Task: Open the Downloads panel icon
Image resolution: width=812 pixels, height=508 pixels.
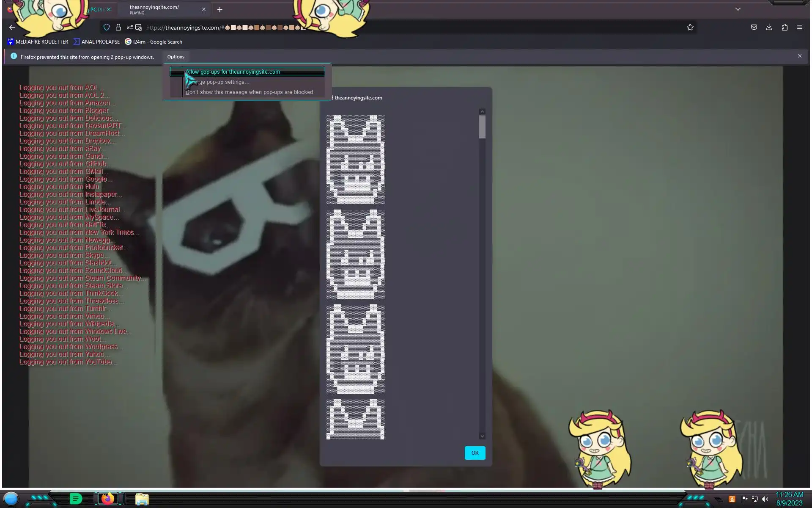Action: point(769,28)
